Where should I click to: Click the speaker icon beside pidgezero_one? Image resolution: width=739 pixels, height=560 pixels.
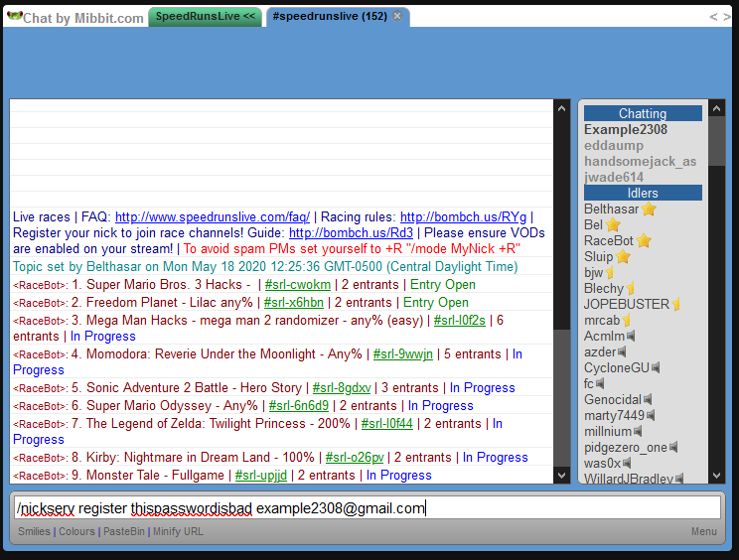(x=673, y=447)
